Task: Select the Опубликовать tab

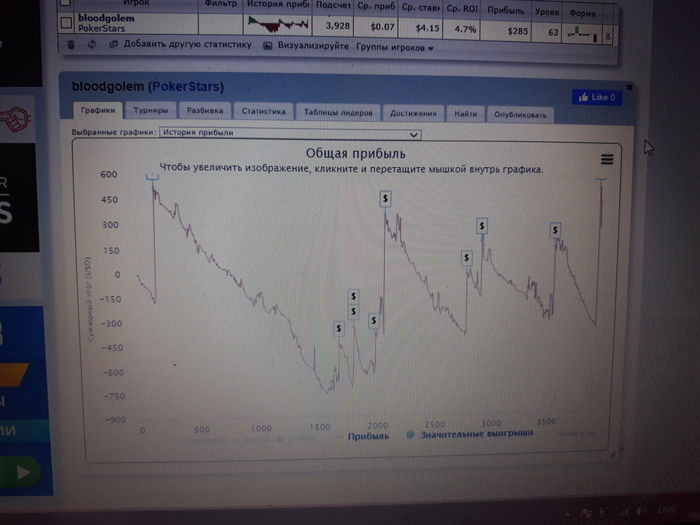Action: tap(520, 115)
